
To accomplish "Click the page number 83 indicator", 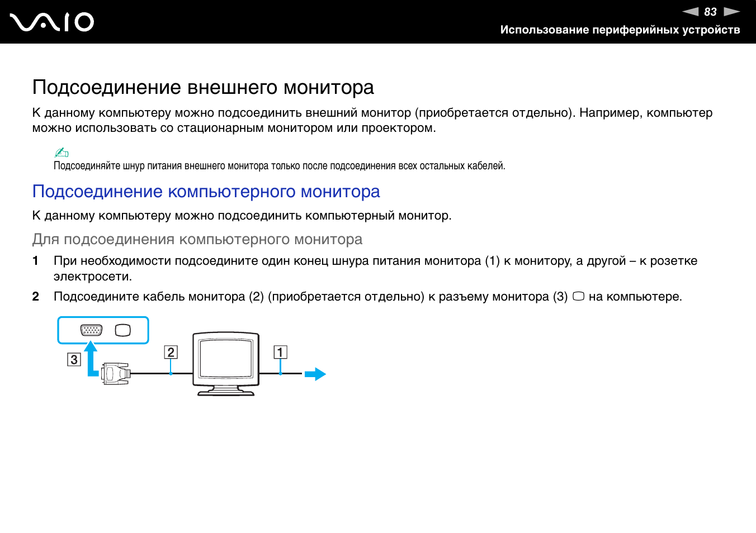I will coord(711,11).
